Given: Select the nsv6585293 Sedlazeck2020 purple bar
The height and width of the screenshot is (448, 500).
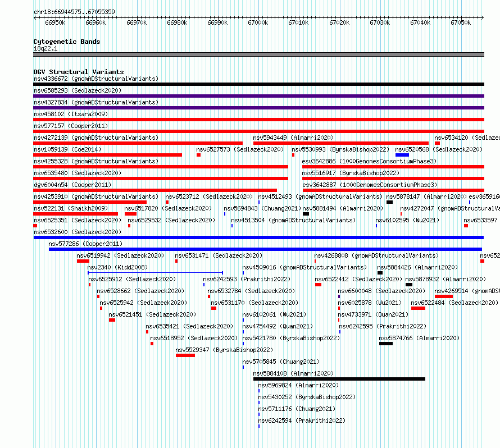Looking at the screenshot, I should (x=258, y=96).
